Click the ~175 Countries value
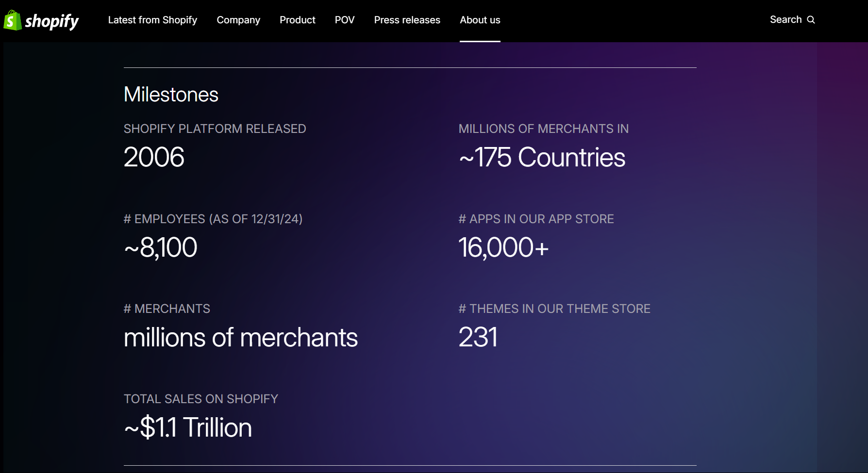 (542, 157)
